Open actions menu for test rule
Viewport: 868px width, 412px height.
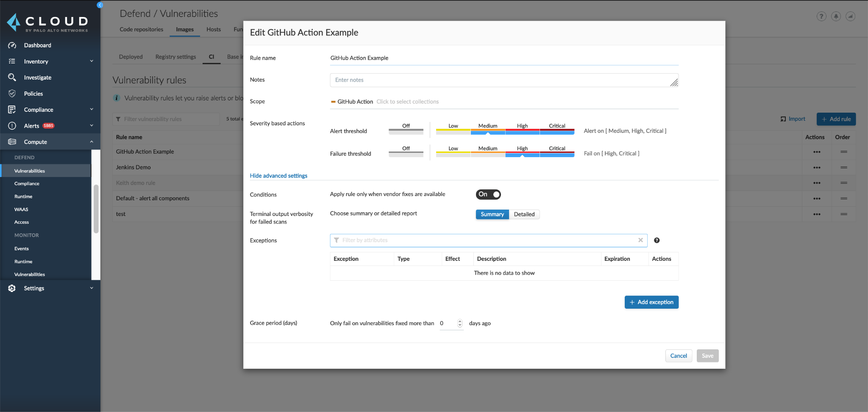(x=817, y=214)
